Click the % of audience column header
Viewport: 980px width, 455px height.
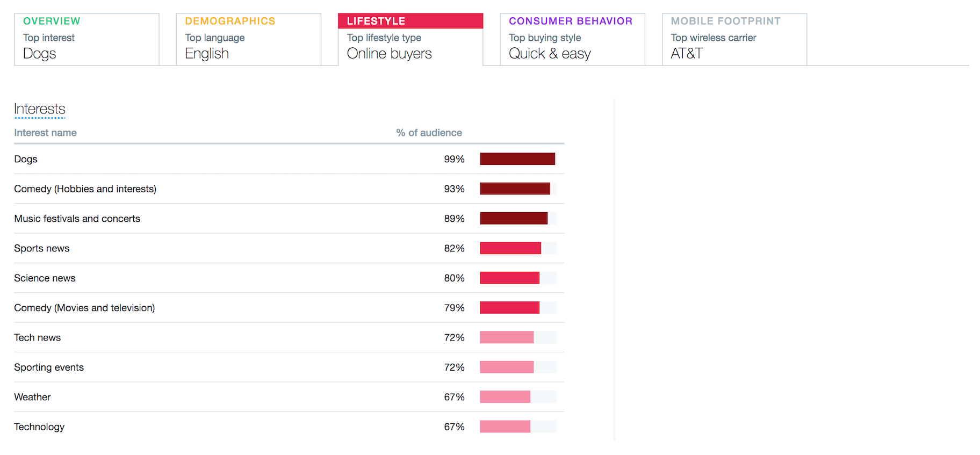(429, 133)
